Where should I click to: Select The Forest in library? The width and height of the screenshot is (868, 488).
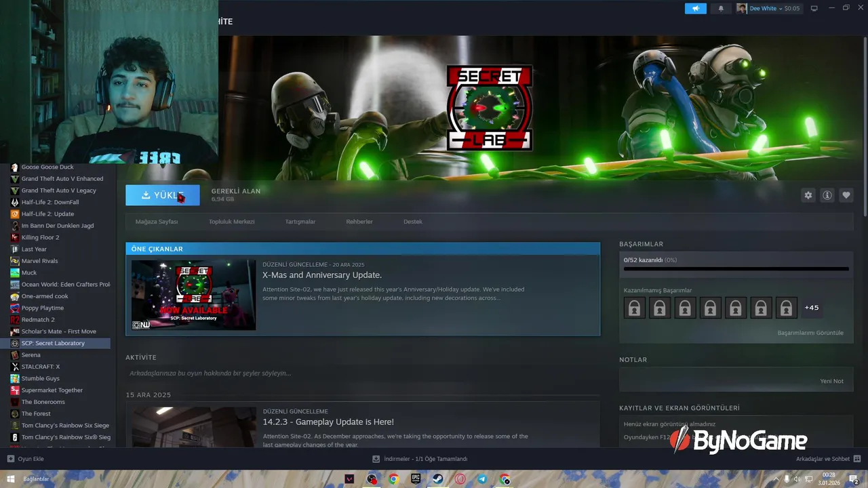point(36,413)
